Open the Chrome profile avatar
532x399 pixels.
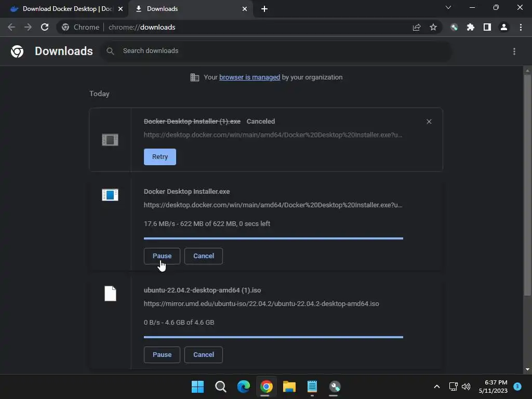coord(504,27)
